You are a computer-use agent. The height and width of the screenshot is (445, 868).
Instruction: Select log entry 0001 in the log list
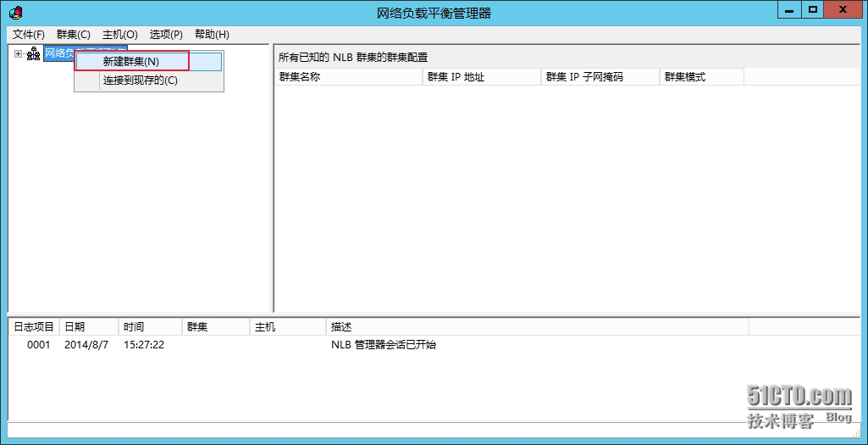tap(39, 345)
